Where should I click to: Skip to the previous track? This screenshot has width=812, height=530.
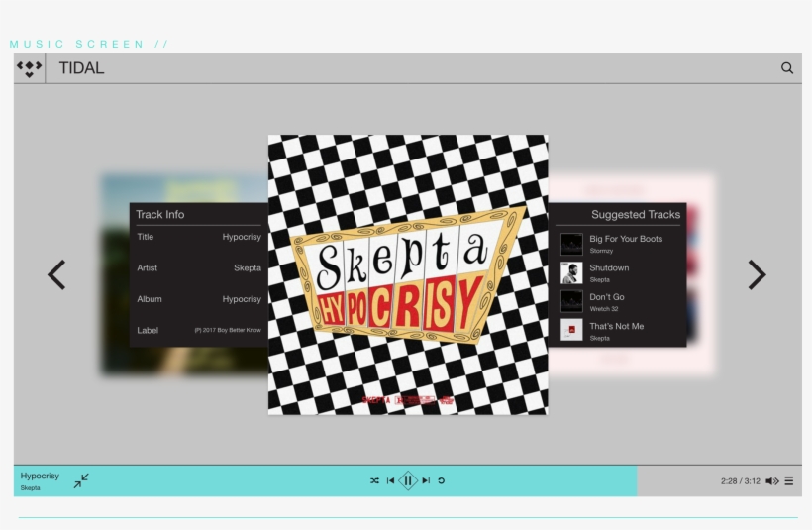[390, 480]
